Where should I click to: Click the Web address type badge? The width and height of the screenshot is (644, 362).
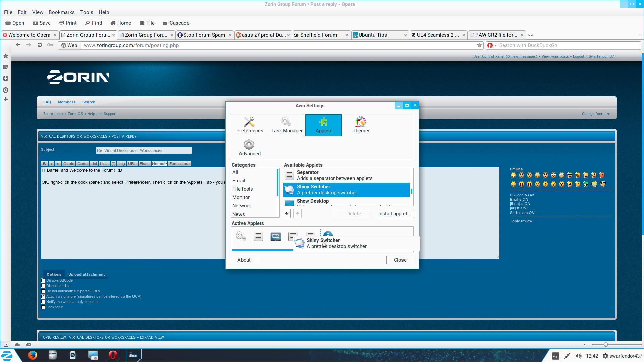(x=69, y=45)
